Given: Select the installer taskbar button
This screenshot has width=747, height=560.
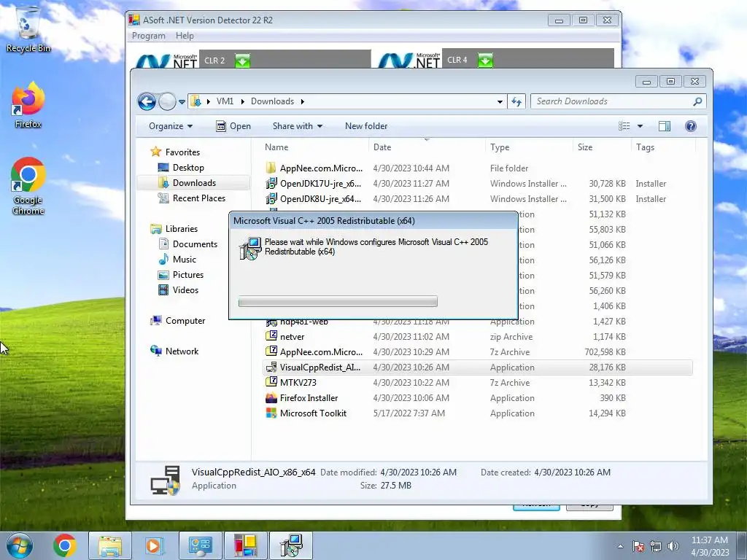Looking at the screenshot, I should (291, 545).
